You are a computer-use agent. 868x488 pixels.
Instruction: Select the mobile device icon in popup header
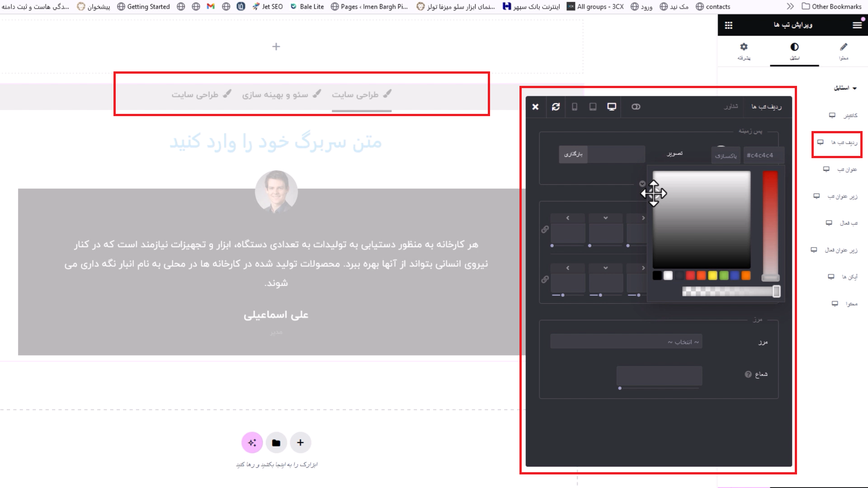pos(575,107)
